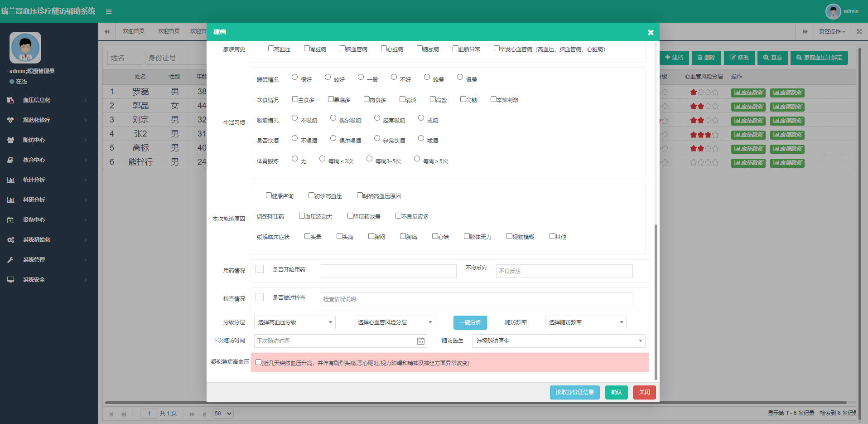The height and width of the screenshot is (424, 868).
Task: Click the fullscreen expand icon at top right
Action: coord(859,32)
